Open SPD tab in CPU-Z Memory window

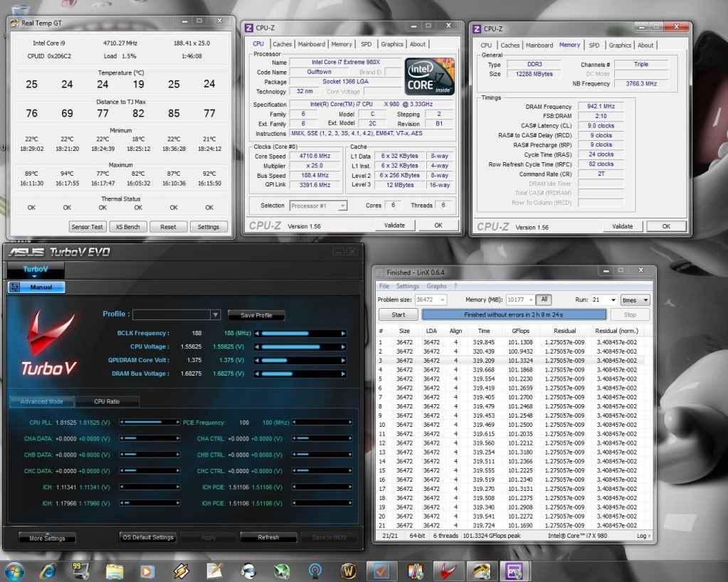(594, 45)
